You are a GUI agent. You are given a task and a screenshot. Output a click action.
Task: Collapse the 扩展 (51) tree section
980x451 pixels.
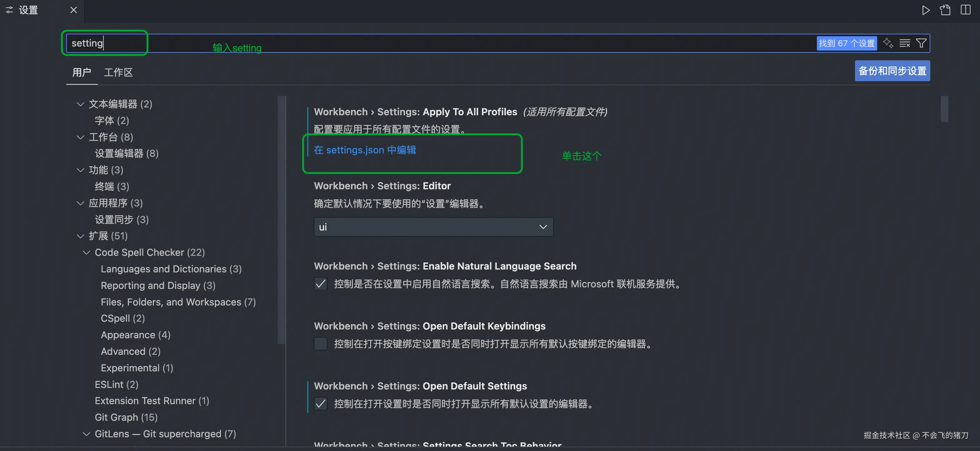click(80, 236)
